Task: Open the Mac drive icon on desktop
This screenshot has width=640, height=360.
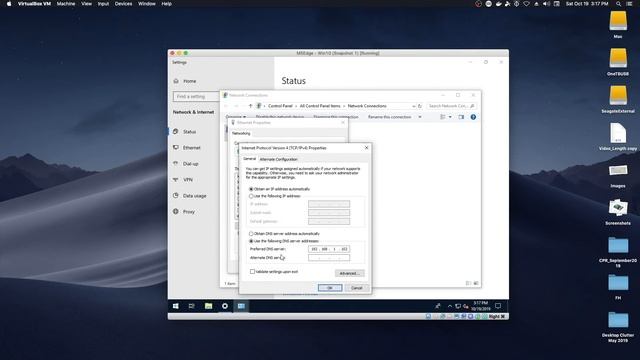Action: [x=618, y=21]
